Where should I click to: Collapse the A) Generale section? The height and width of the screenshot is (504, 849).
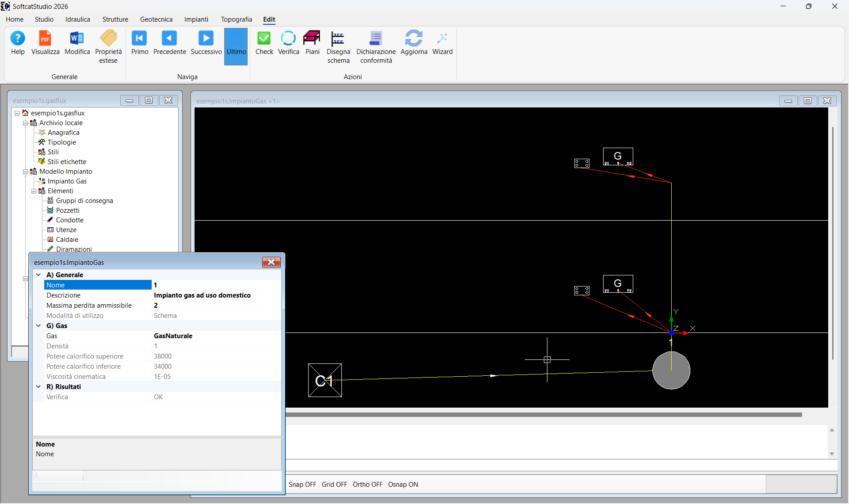(38, 275)
